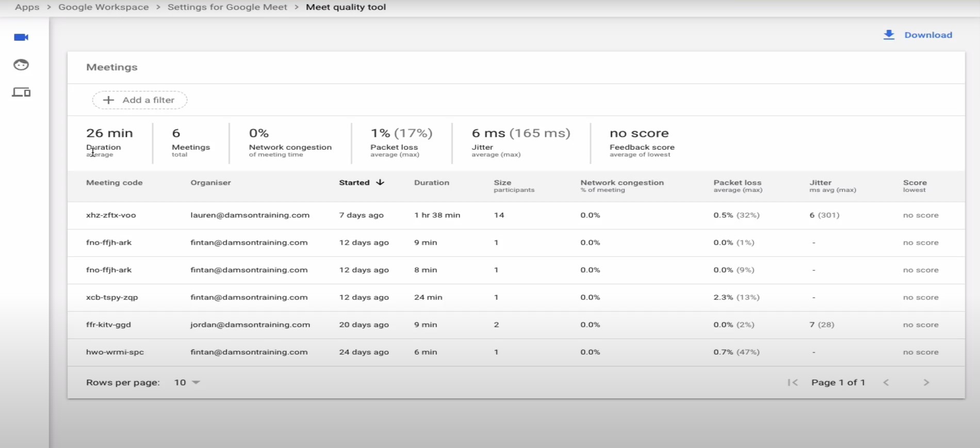
Task: Click the plus icon in Add a filter
Action: tap(108, 100)
